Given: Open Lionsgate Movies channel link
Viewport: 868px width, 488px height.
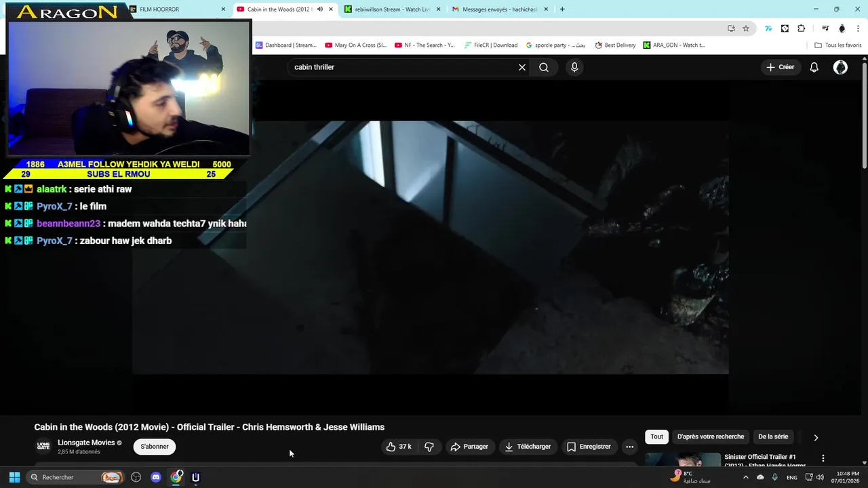Looking at the screenshot, I should point(86,443).
